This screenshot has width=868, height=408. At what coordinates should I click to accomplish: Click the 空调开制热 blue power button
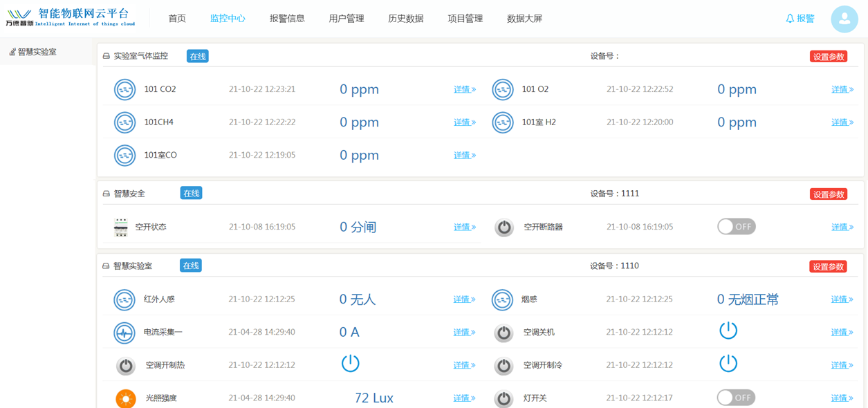coord(351,364)
